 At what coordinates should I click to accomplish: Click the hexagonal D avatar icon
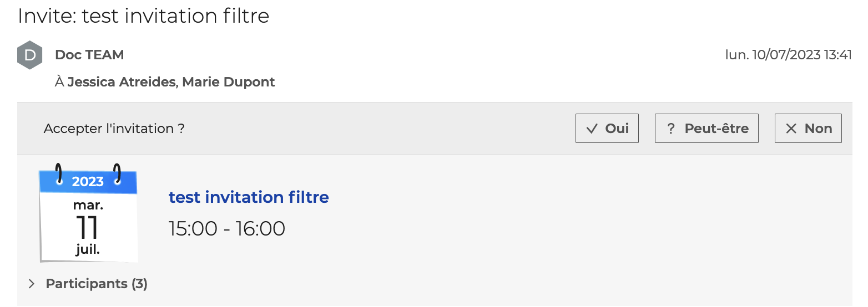[30, 55]
